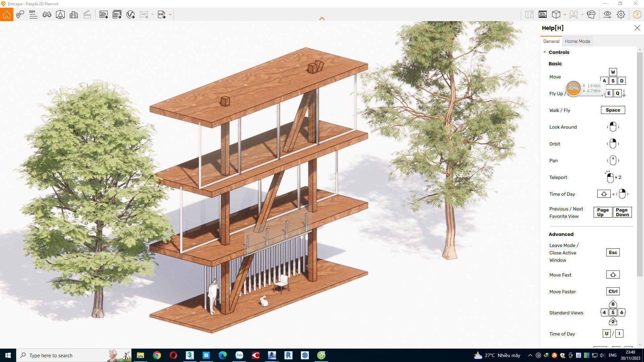Close the Help panel
This screenshot has height=362, width=644.
click(637, 28)
